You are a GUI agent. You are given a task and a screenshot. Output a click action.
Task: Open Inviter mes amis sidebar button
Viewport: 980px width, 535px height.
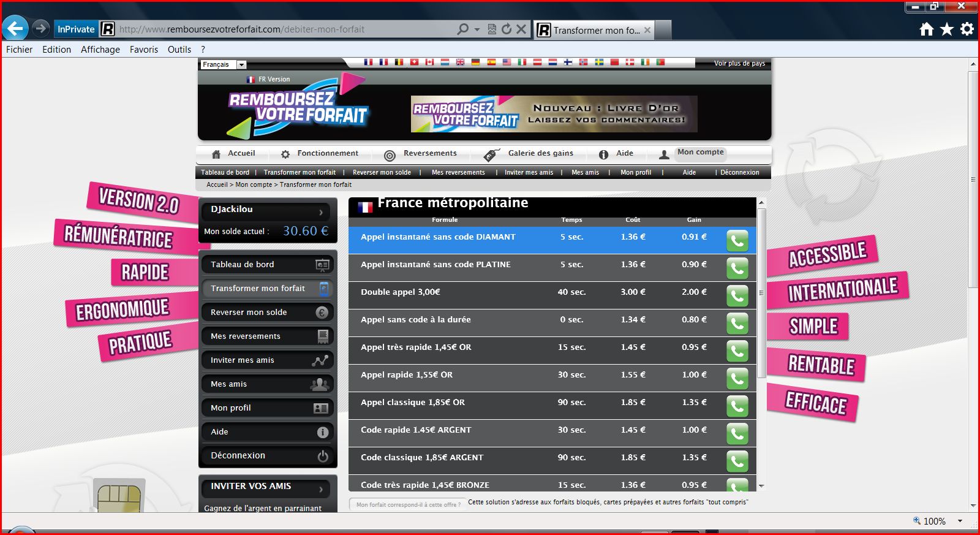(x=267, y=360)
